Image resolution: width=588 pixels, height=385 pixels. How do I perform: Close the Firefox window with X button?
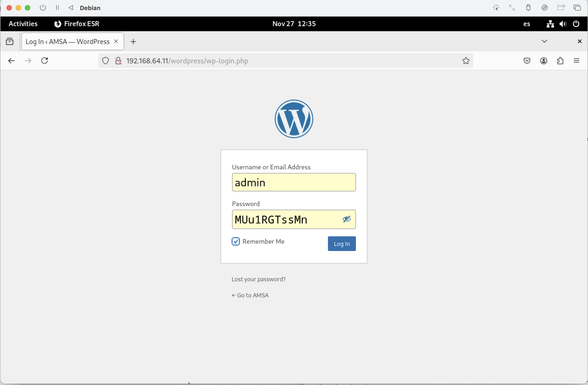pyautogui.click(x=579, y=41)
